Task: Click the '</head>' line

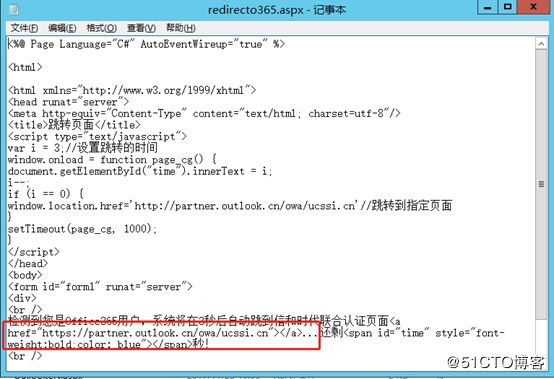Action: point(28,263)
